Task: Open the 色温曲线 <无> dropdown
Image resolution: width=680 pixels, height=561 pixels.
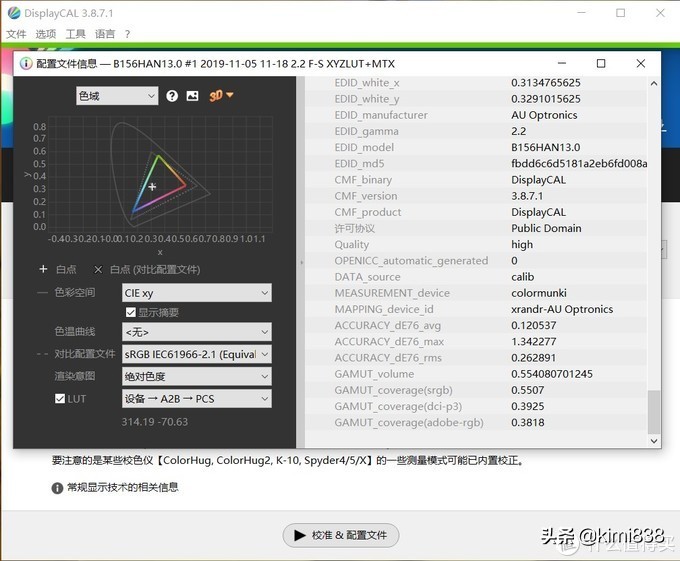Action: click(x=196, y=332)
